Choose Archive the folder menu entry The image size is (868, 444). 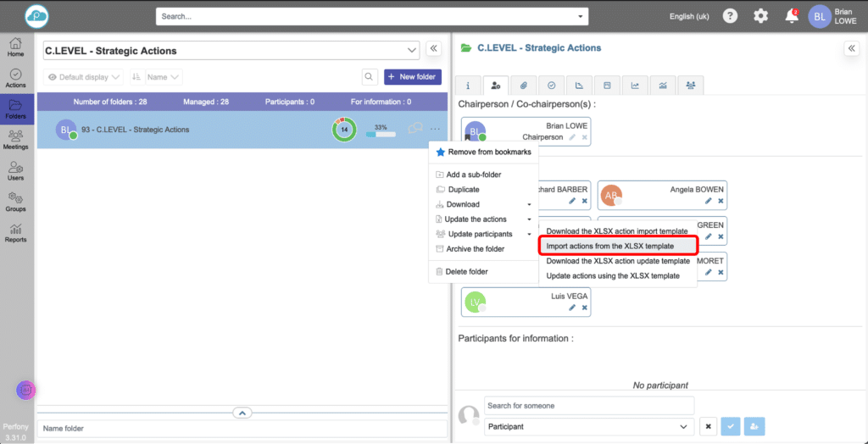pos(475,249)
